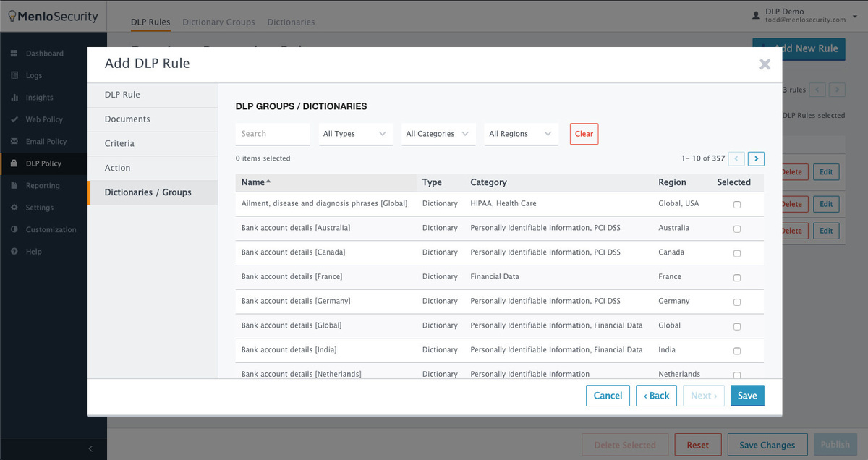868x460 pixels.
Task: Clear the dictionary filters
Action: (x=584, y=134)
